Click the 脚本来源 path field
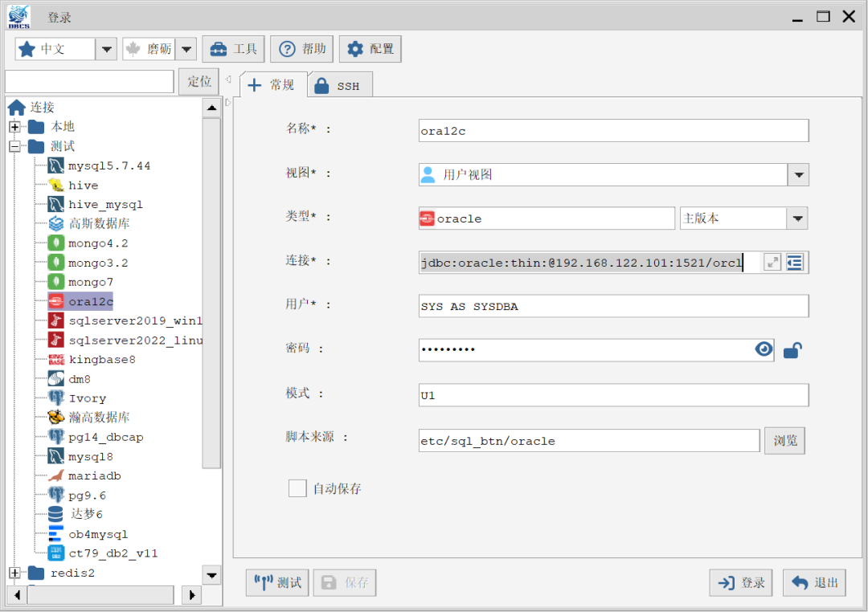The image size is (868, 612). tap(589, 440)
